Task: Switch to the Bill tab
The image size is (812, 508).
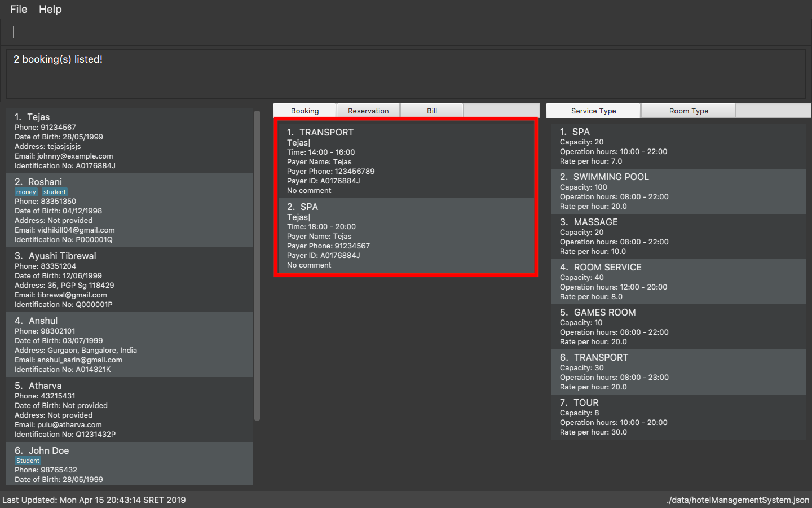Action: (x=432, y=111)
